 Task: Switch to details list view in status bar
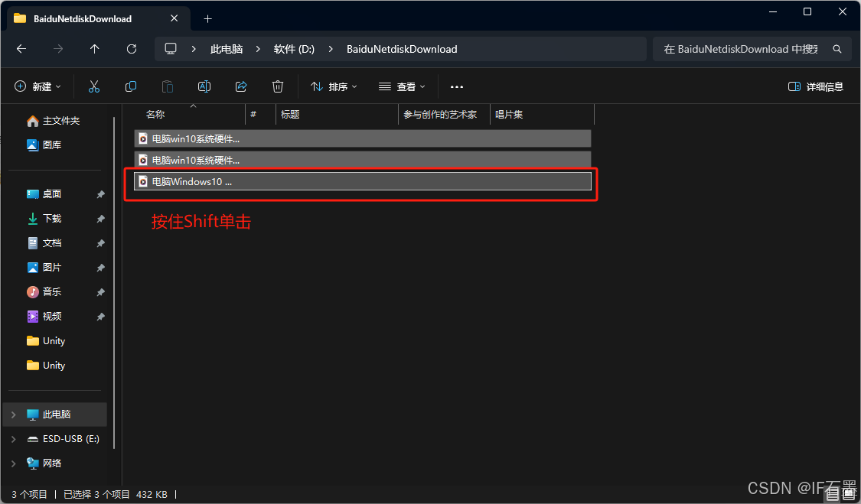pos(833,494)
